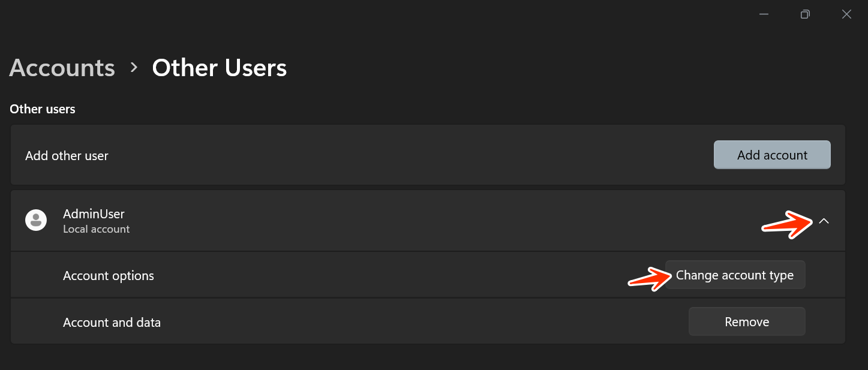Screen dimensions: 868x370
Task: Remove the AdminUser account and data
Action: (746, 322)
